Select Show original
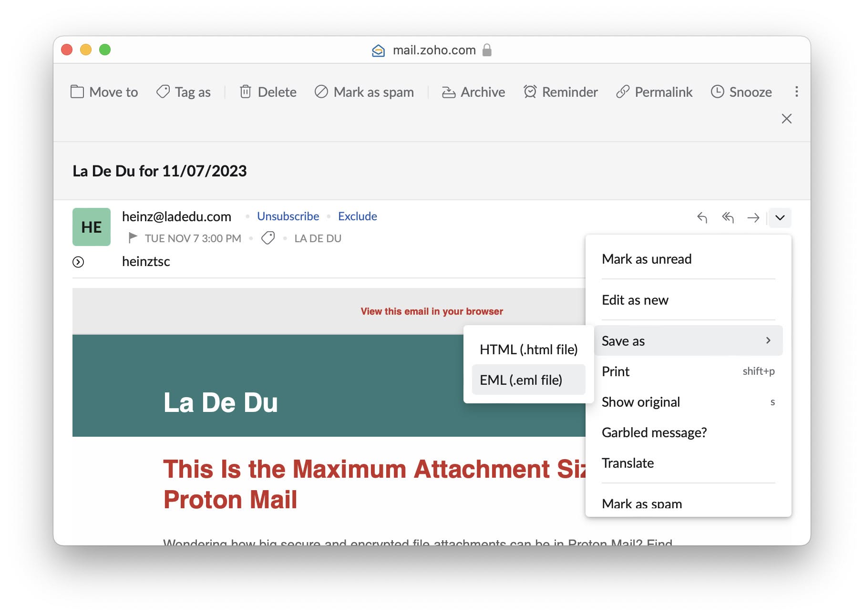 pyautogui.click(x=689, y=402)
